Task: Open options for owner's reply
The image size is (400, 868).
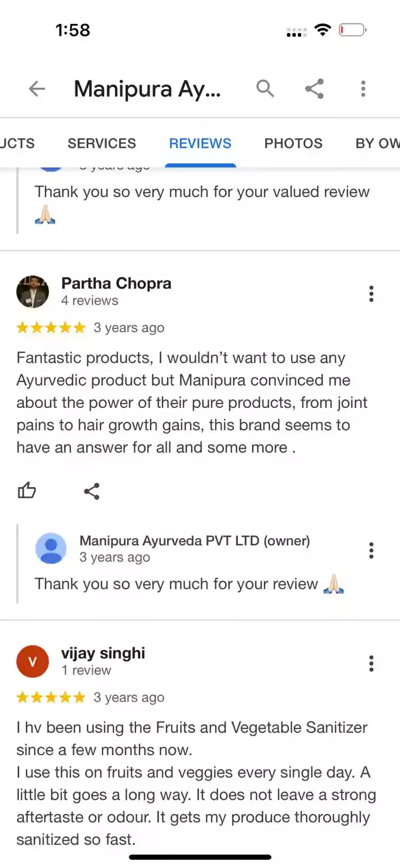Action: tap(371, 550)
